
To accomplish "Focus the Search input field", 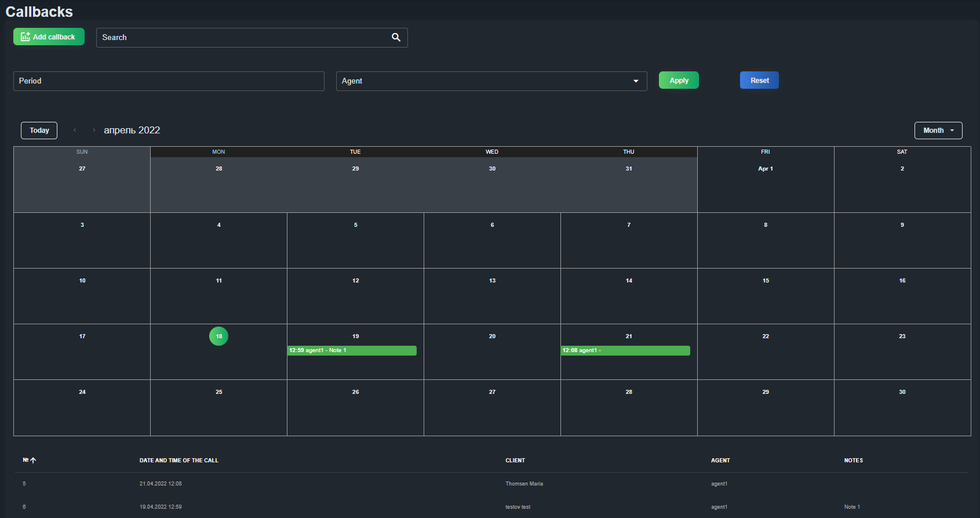I will pyautogui.click(x=243, y=38).
